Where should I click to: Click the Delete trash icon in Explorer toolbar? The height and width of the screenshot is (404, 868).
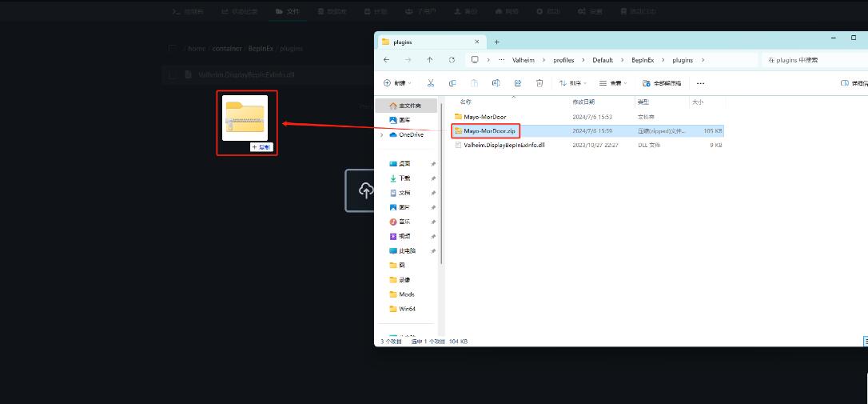point(540,83)
